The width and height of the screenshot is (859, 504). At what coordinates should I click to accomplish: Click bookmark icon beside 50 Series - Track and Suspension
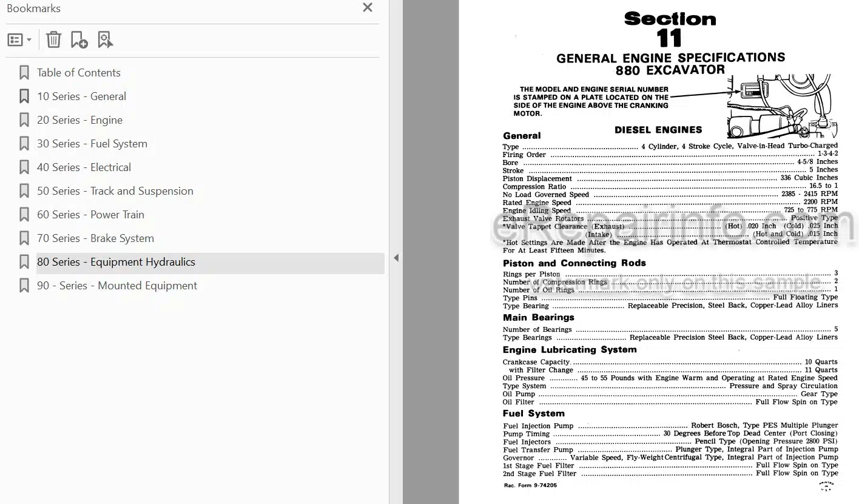24,191
